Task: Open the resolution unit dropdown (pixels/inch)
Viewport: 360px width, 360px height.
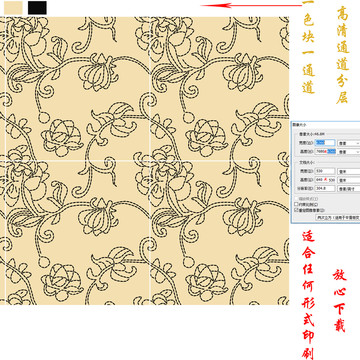Action: pos(349,189)
